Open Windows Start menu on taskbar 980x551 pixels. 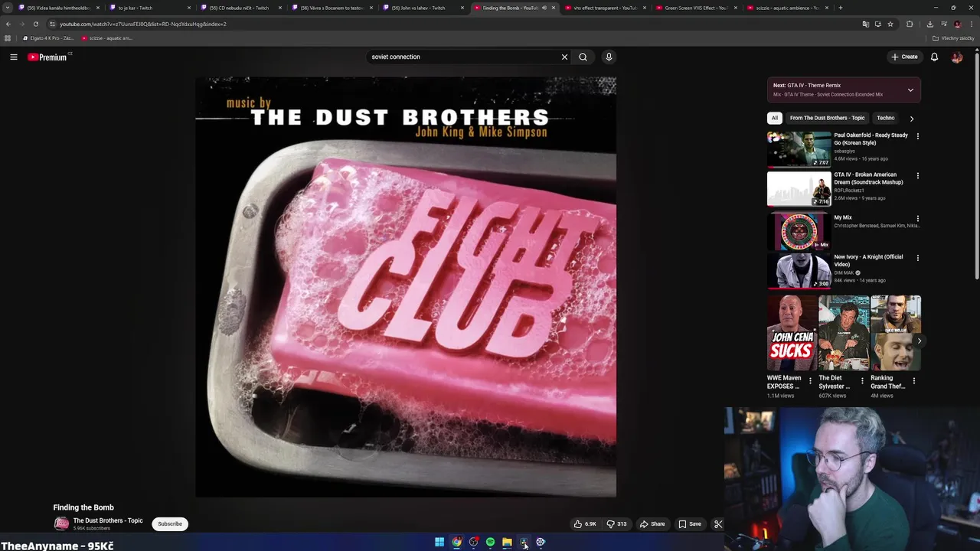439,543
